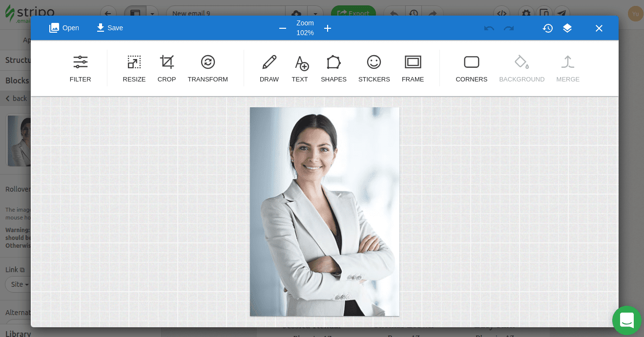Click the copy/preview icon in Stripo header
Image resolution: width=644 pixels, height=337 pixels.
[x=544, y=13]
